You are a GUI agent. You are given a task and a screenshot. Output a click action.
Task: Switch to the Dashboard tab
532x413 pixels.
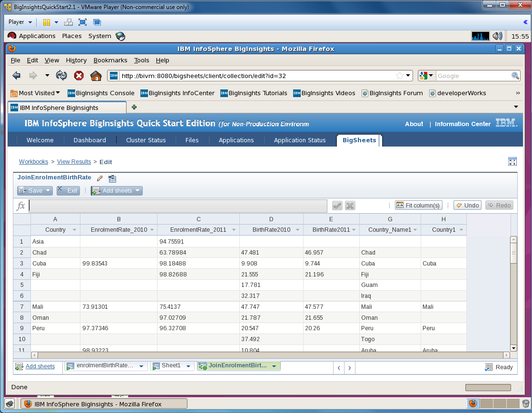[89, 140]
